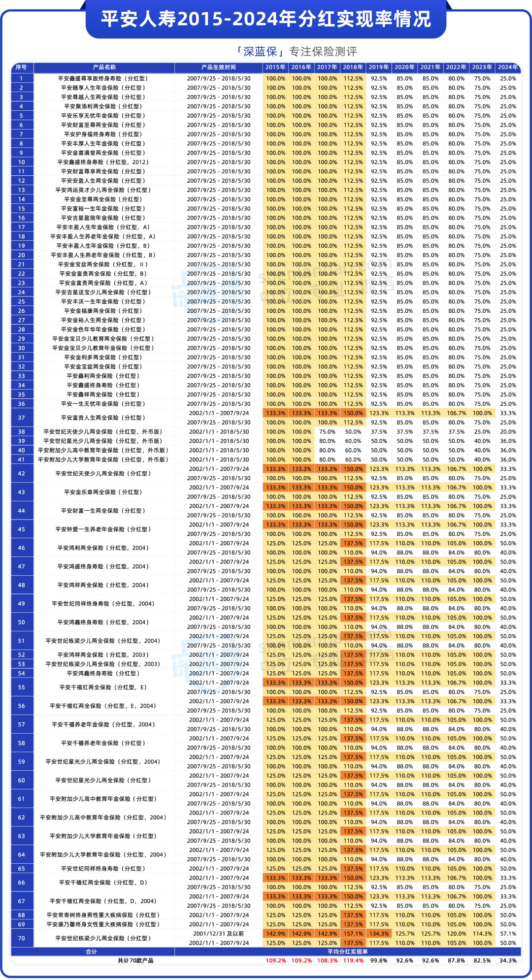532x980 pixels.
Task: Click the average value 99.8% for 2019
Action: (x=379, y=961)
